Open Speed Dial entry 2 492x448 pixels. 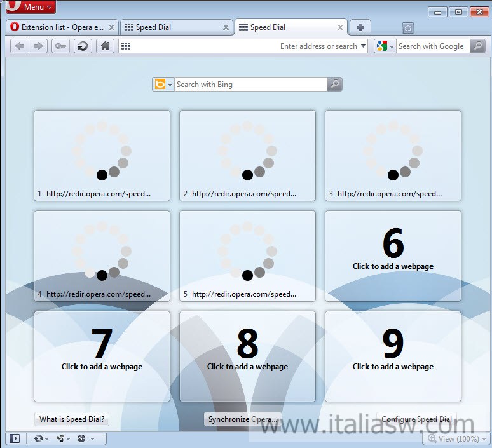pyautogui.click(x=247, y=156)
